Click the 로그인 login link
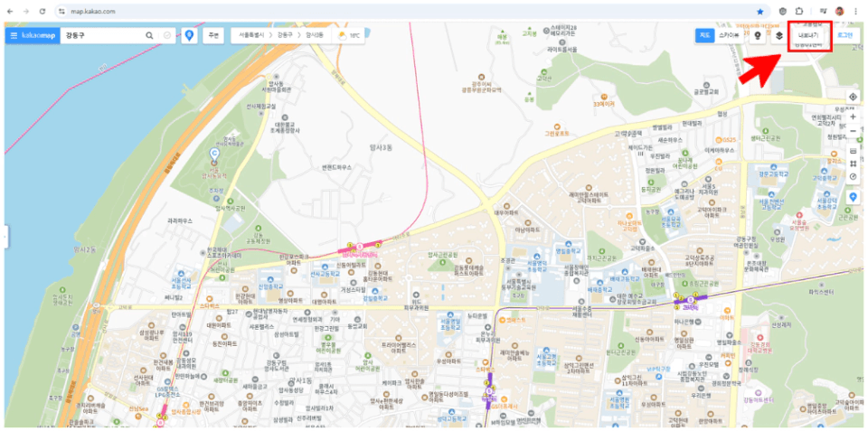Image resolution: width=868 pixels, height=431 pixels. (x=843, y=35)
